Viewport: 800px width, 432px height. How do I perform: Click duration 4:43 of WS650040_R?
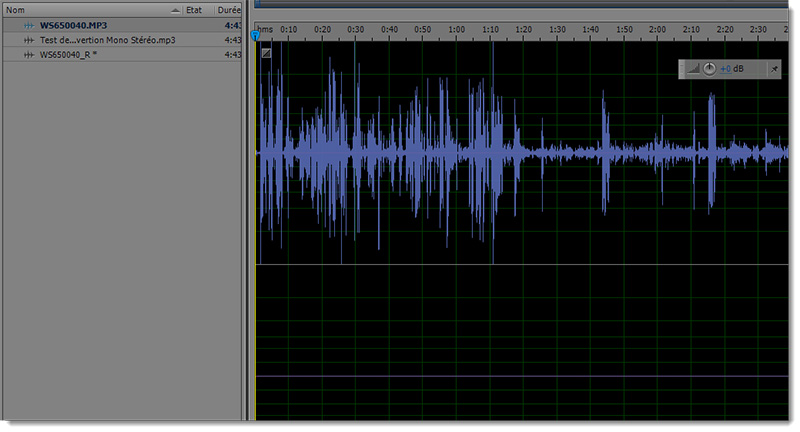click(233, 55)
